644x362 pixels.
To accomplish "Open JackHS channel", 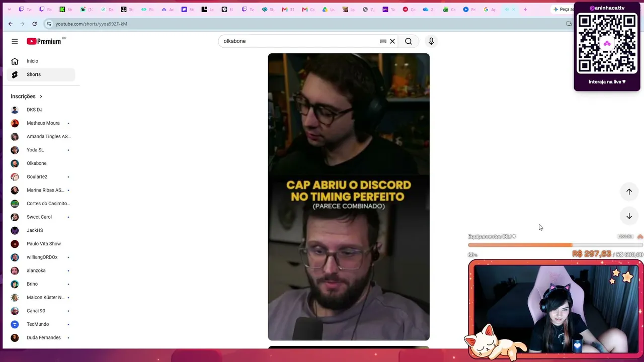I will 41,230.
